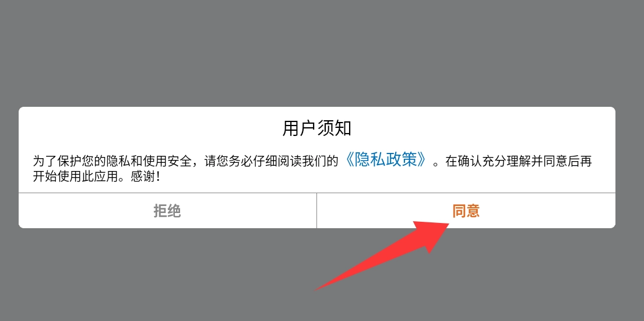Image resolution: width=644 pixels, height=321 pixels.
Task: Click the dimmed background above the dialog
Action: (322, 54)
